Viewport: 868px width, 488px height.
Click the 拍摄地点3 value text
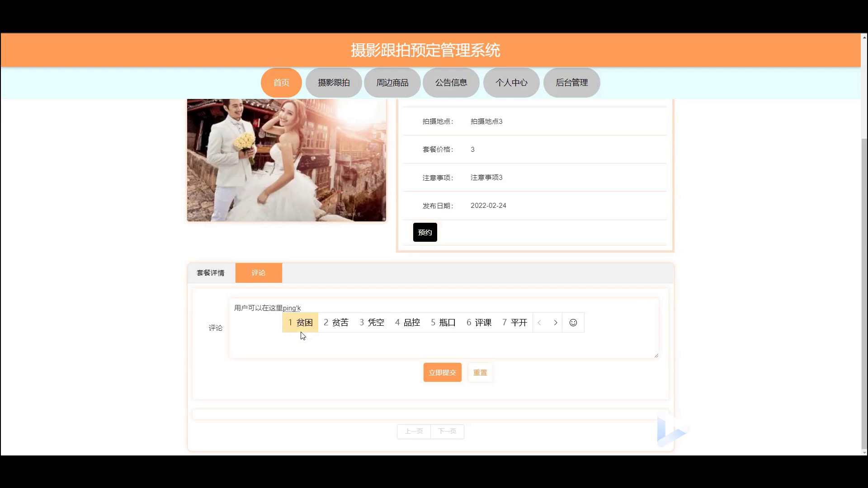click(x=486, y=122)
